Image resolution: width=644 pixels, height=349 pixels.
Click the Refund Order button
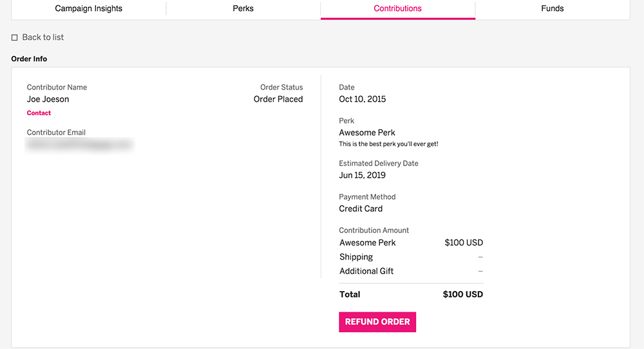coord(377,322)
